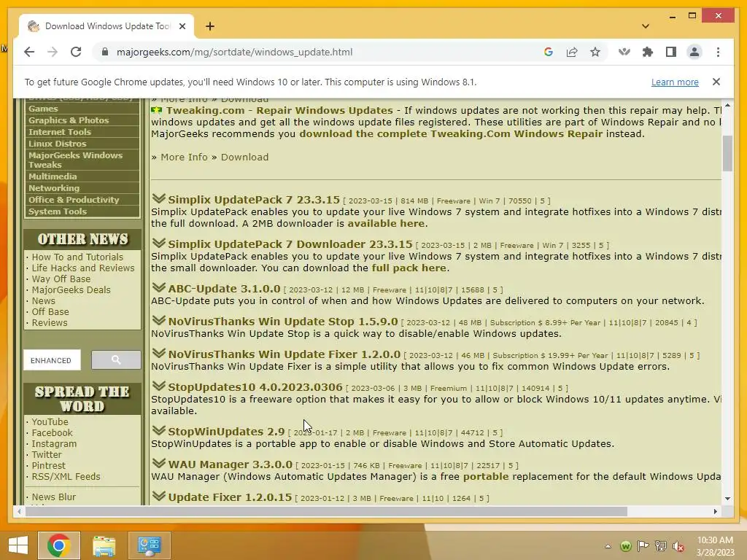The image size is (747, 560).
Task: Open the Windows Start button
Action: [x=18, y=545]
